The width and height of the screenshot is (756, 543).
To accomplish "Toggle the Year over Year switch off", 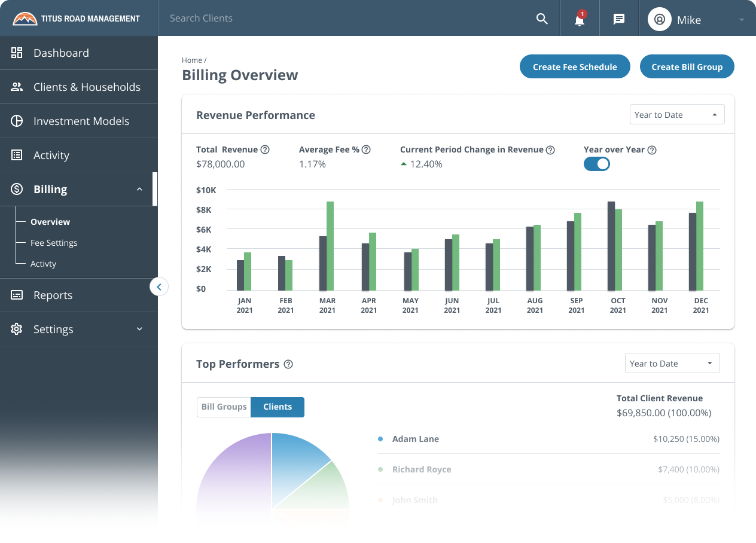I will (x=597, y=163).
